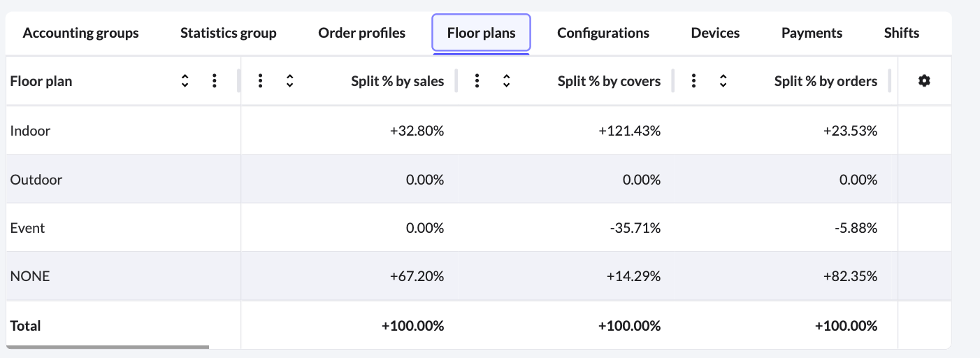Sort by Split % by orders arrows

pos(723,81)
